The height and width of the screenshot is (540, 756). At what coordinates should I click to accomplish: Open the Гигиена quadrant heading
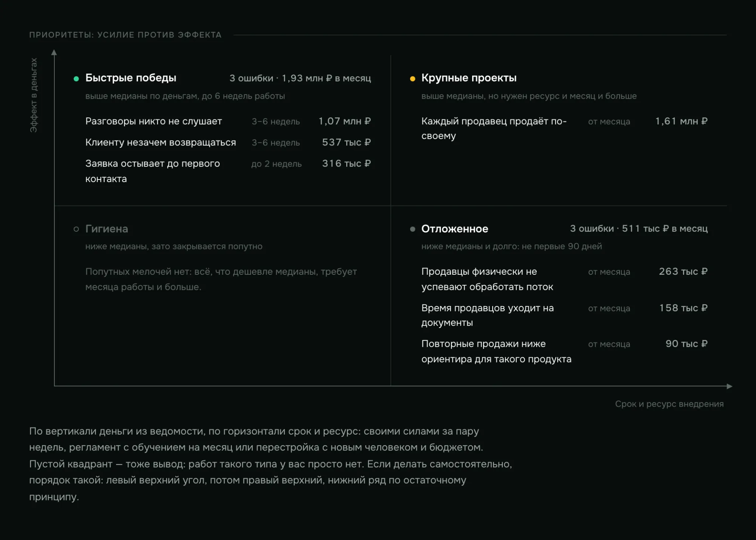(x=107, y=229)
